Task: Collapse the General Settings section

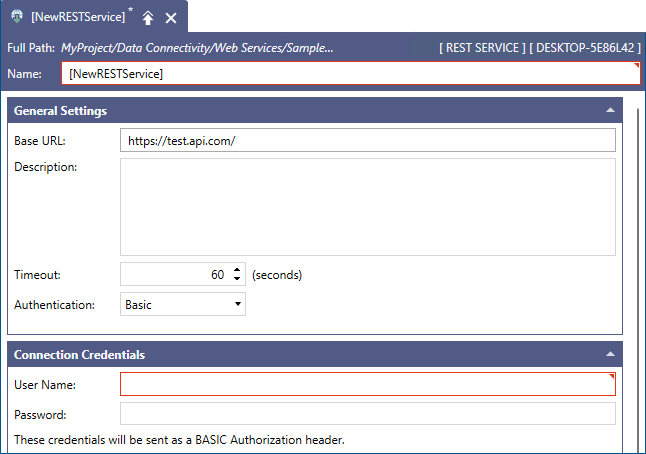Action: tap(611, 110)
